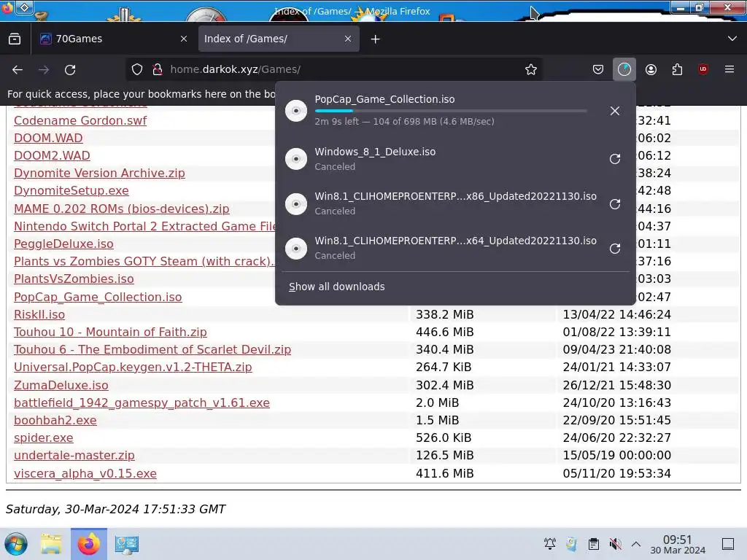Open the tracking protection shield icon
Image resolution: width=747 pixels, height=560 pixels.
(x=137, y=69)
